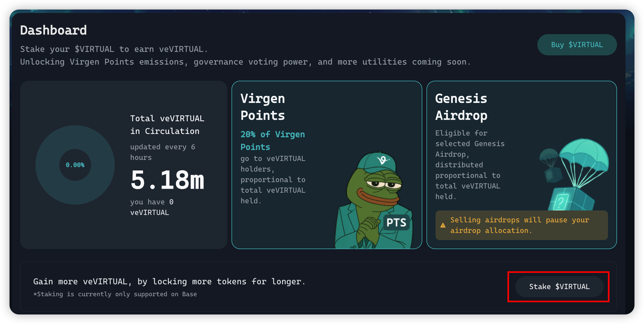Select the Genesis Airdrop card heading
Screen dimensions: 644x324
(461, 107)
